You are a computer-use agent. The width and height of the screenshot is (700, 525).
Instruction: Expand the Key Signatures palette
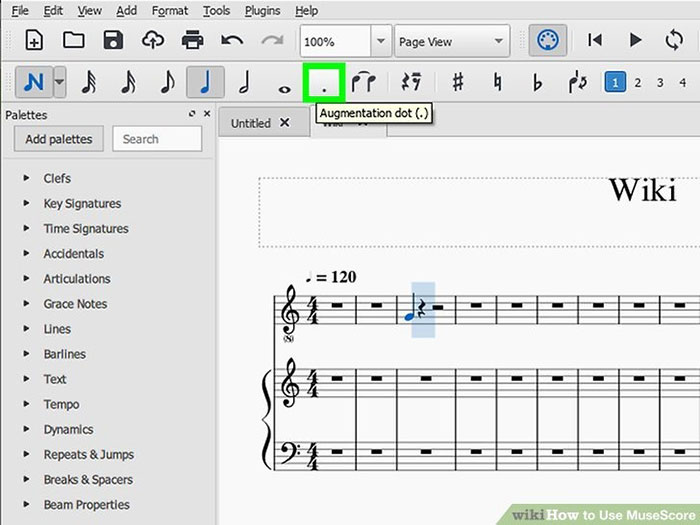coord(82,203)
